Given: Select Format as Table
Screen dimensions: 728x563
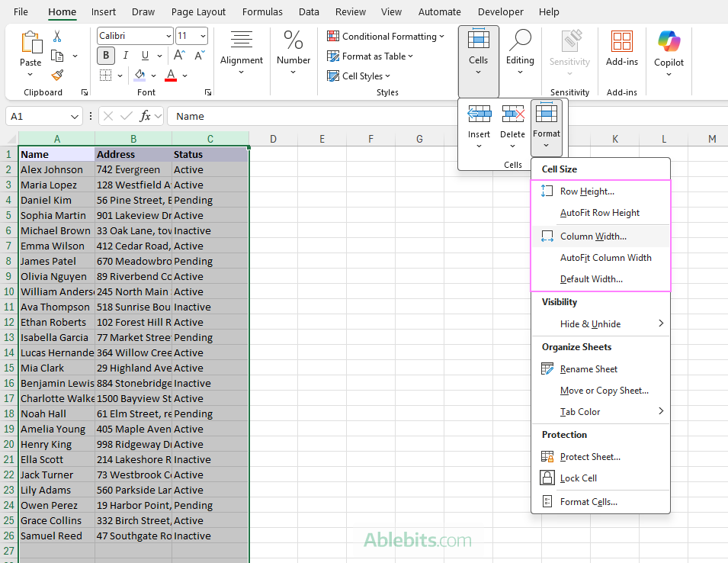Looking at the screenshot, I should tap(371, 56).
